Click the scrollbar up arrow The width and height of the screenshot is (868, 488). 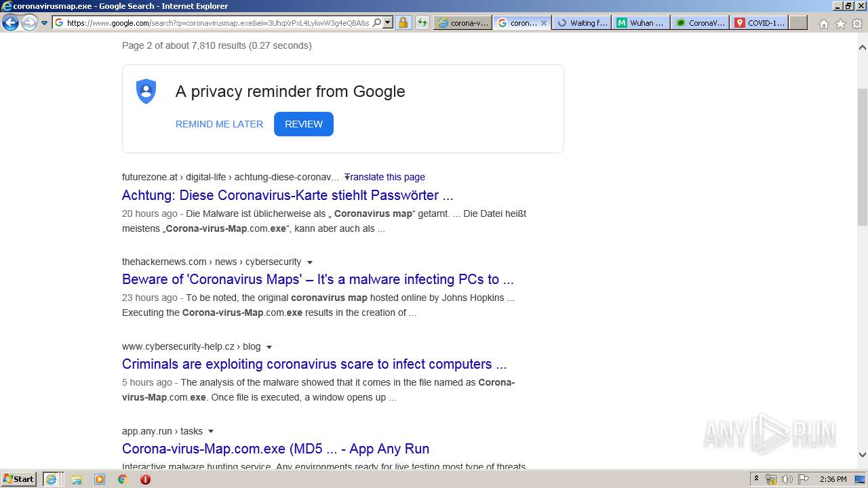coord(863,47)
